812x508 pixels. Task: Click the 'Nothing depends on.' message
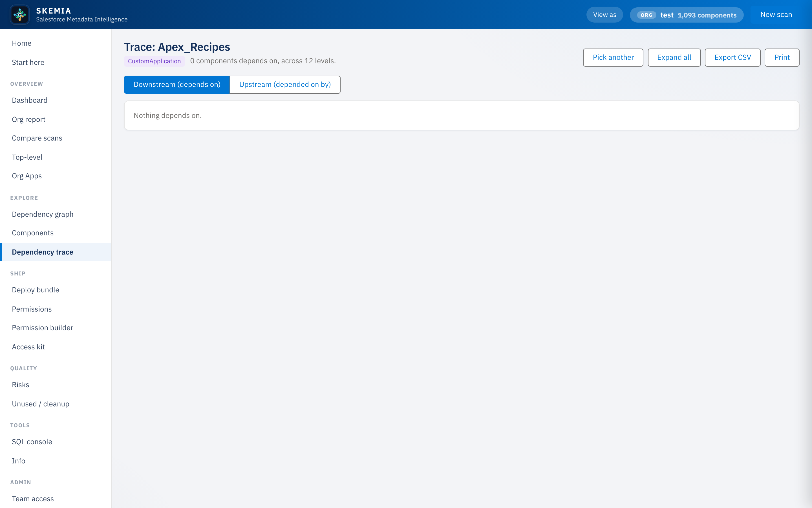(168, 116)
